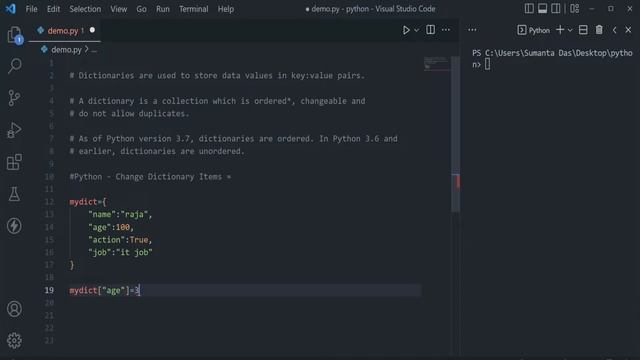Click unsaved dot on demo.py tab
This screenshot has height=360, width=640.
[92, 30]
